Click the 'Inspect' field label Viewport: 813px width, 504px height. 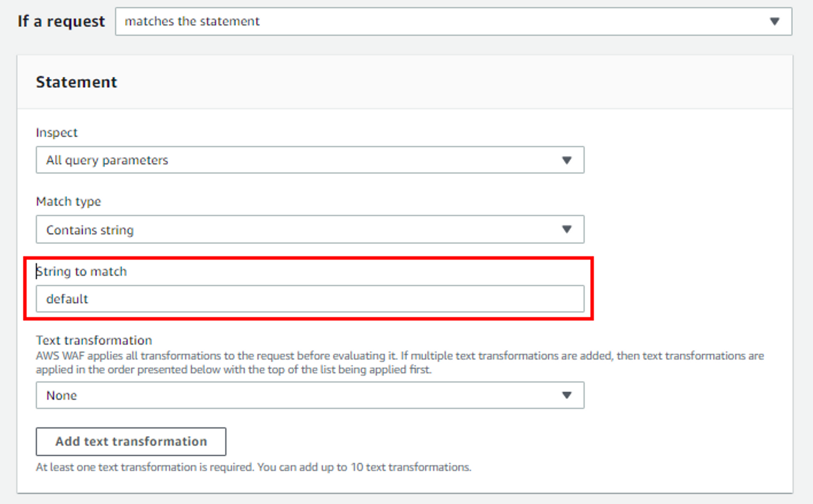click(x=57, y=133)
